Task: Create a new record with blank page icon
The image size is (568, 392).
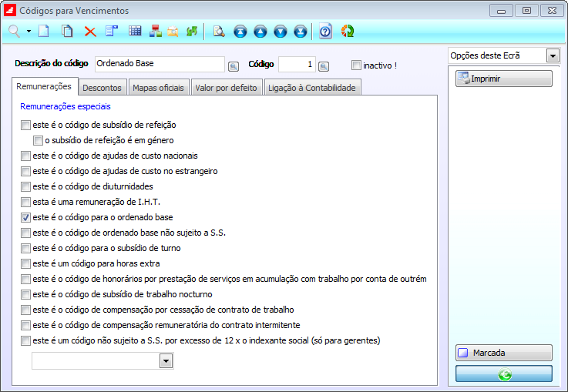Action: pos(43,32)
